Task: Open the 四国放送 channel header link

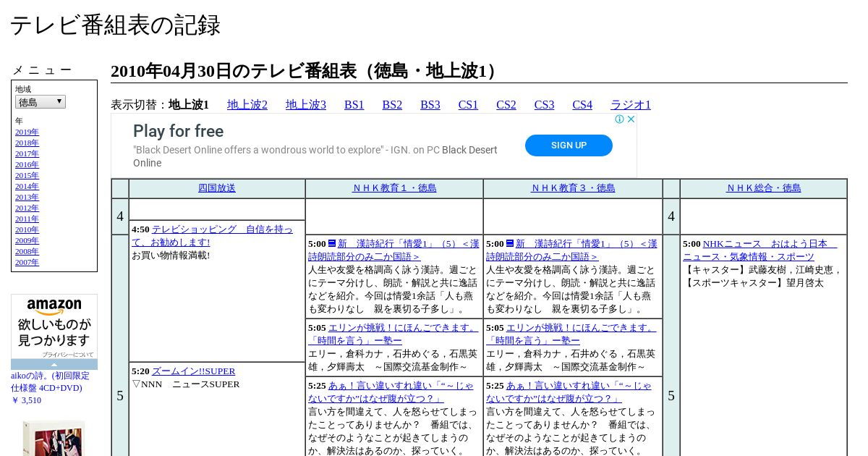Action: coord(217,188)
